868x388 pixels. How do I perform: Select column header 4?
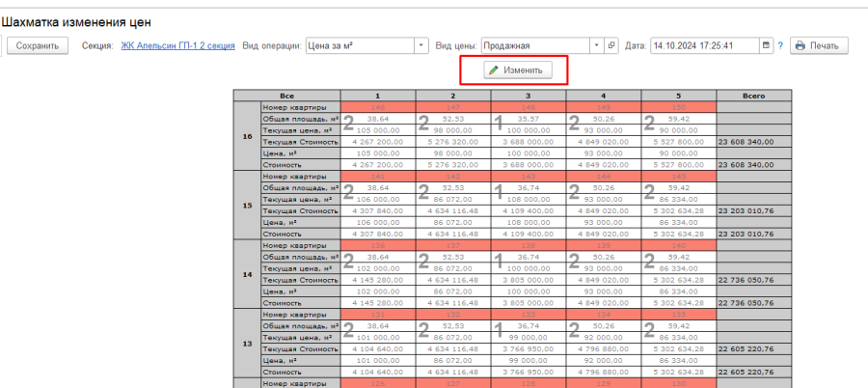[604, 96]
